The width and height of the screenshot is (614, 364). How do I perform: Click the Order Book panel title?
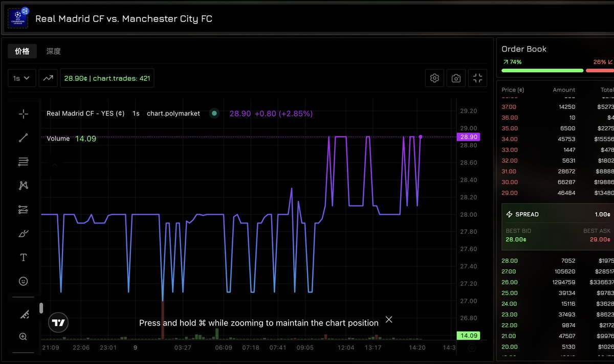pos(524,49)
